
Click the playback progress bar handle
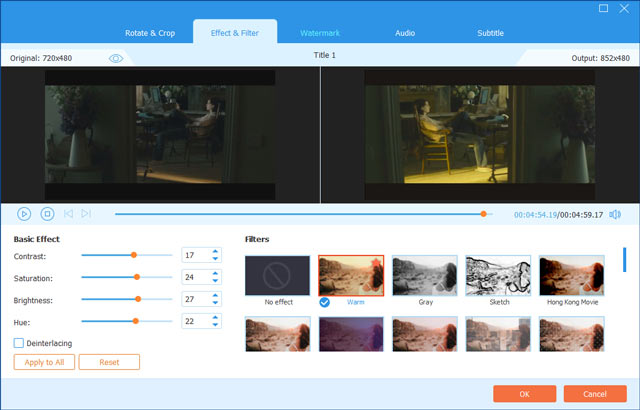484,214
